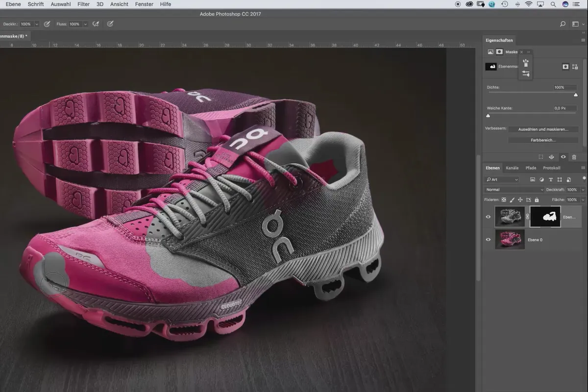This screenshot has width=588, height=392.
Task: Open Ebenen panel flyout menu
Action: tap(583, 168)
